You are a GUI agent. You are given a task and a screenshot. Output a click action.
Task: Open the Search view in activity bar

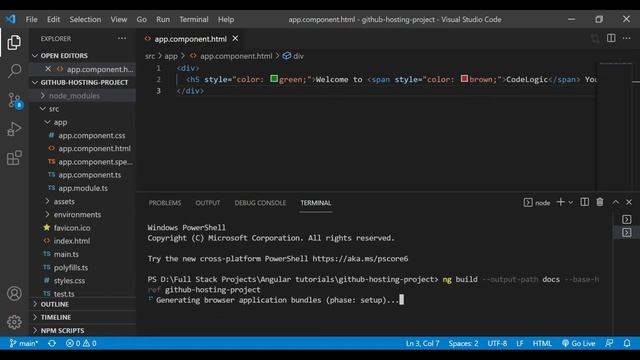(14, 71)
